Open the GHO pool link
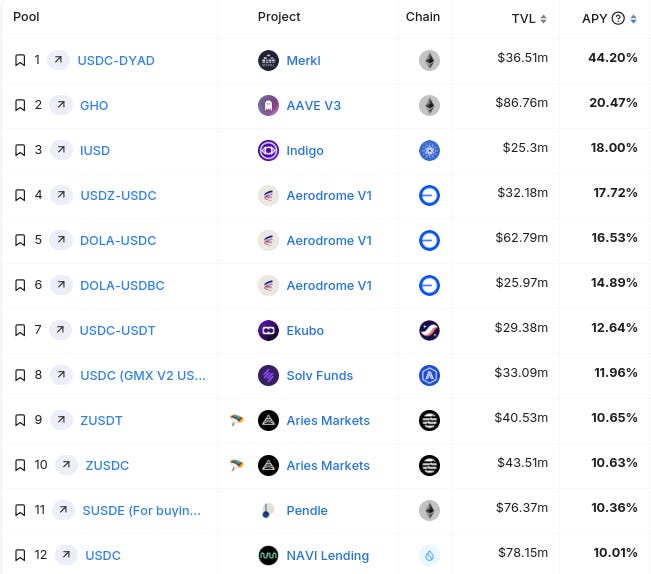This screenshot has width=651, height=574. [x=94, y=105]
